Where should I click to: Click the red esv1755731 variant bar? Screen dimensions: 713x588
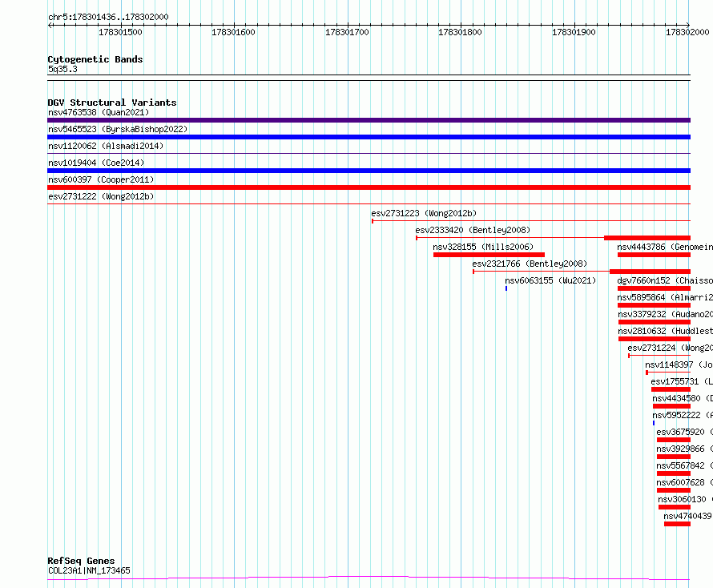tap(671, 389)
